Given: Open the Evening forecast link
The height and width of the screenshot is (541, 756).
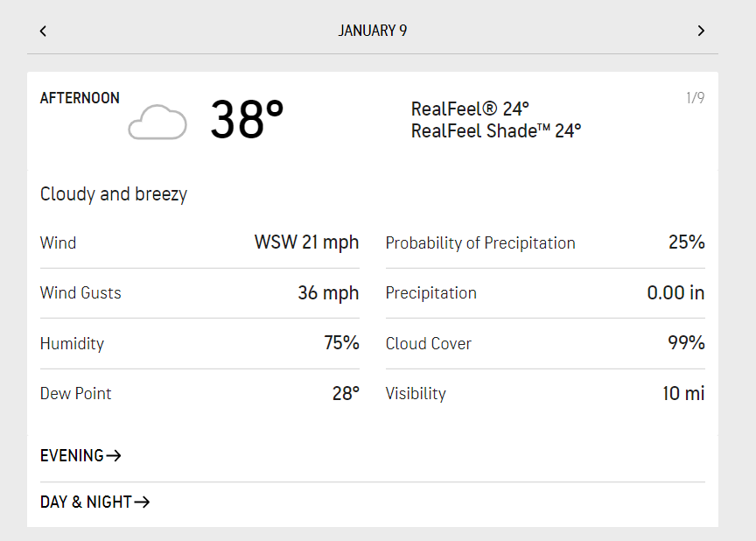Looking at the screenshot, I should coord(80,456).
